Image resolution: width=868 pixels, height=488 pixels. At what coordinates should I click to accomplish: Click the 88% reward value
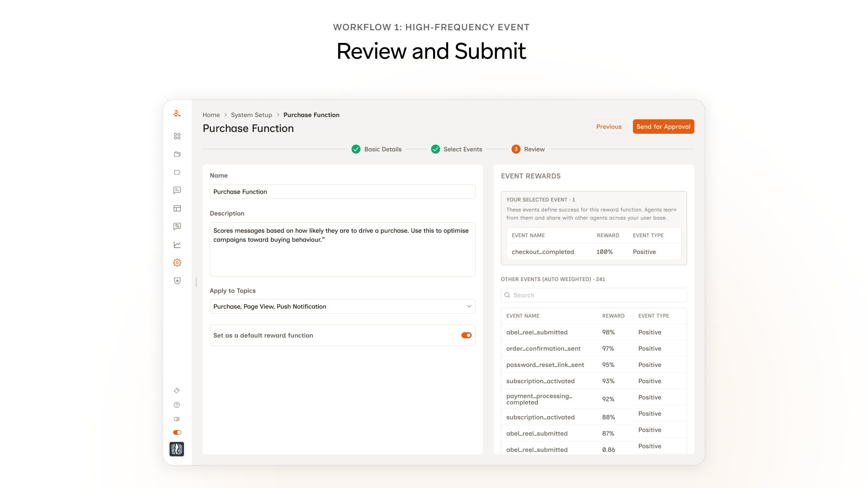point(609,417)
